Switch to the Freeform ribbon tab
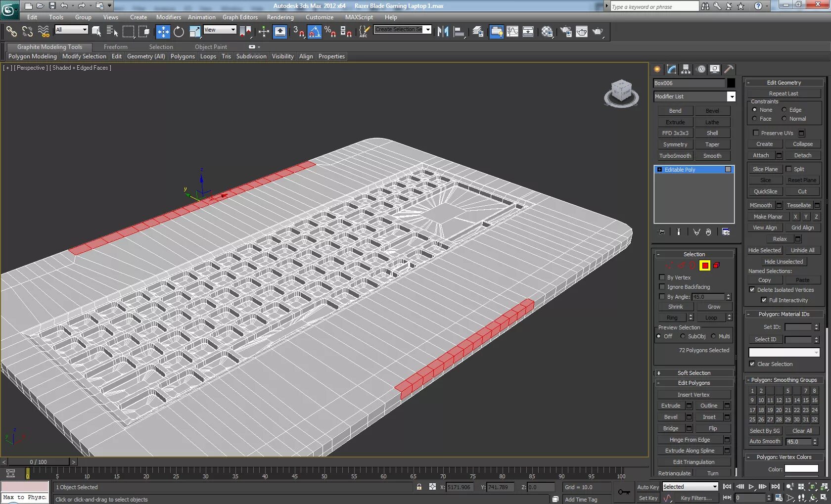This screenshot has height=504, width=831. pyautogui.click(x=116, y=46)
